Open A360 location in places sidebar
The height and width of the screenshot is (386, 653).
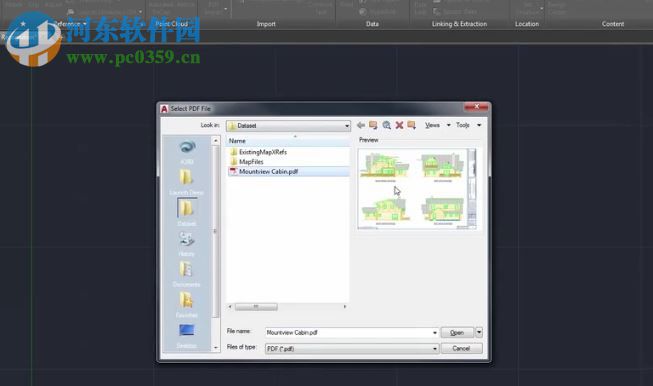(187, 152)
